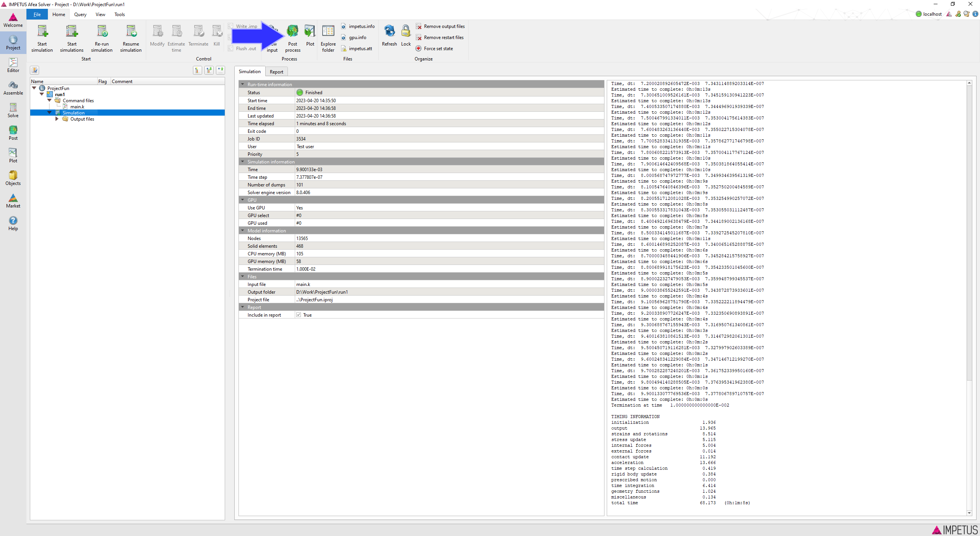The width and height of the screenshot is (980, 536).
Task: Click the pink IMPETUS pyramid icon beside localhost
Action: tap(949, 14)
